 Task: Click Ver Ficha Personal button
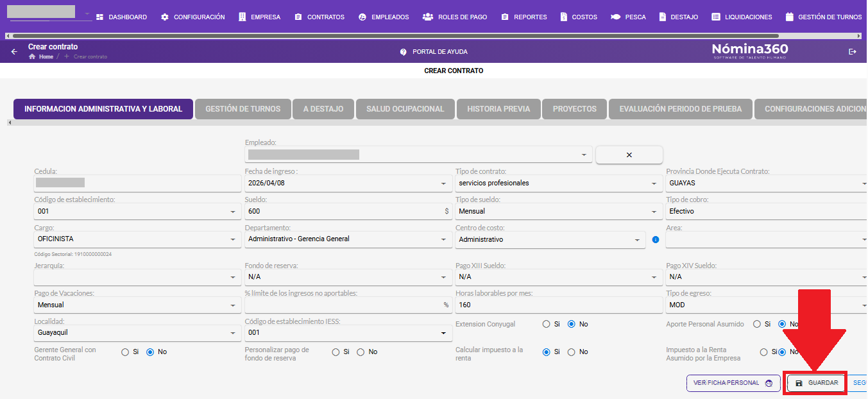[733, 383]
